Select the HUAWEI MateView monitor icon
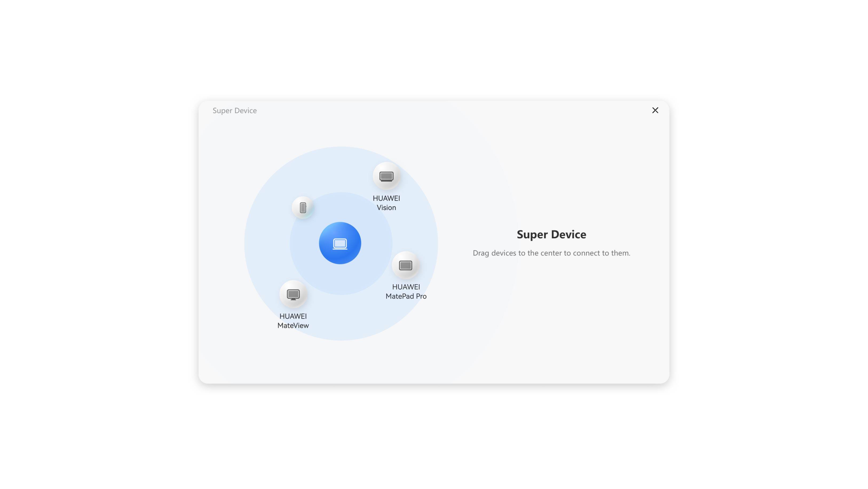Viewport: 868px width, 489px height. 293,294
